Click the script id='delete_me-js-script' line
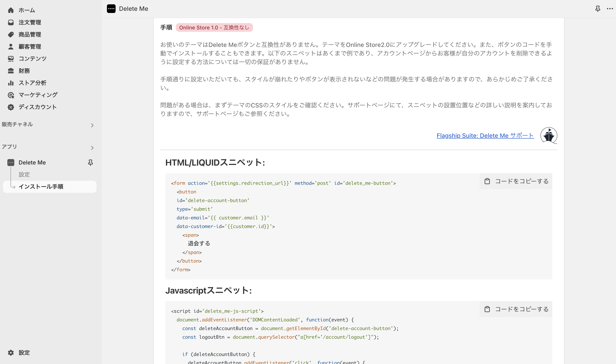616x364 pixels. 217,311
